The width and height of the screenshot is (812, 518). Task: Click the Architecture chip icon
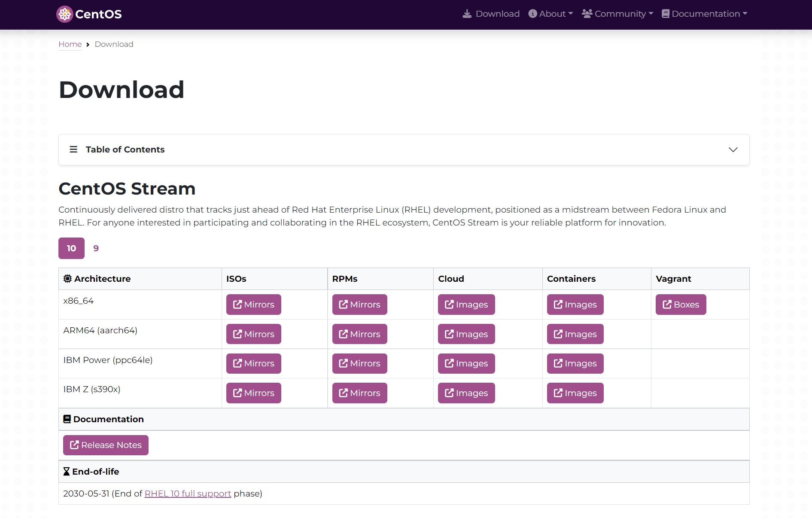pos(67,279)
